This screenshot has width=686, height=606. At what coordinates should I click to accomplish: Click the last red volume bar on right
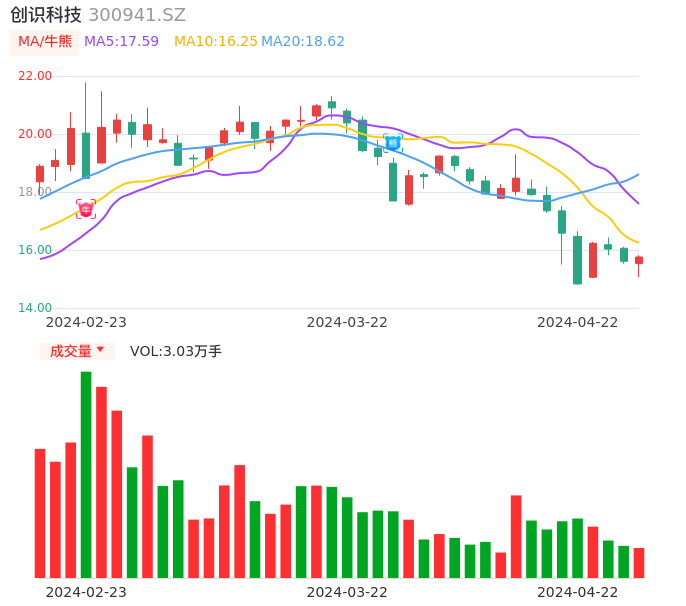click(x=639, y=563)
